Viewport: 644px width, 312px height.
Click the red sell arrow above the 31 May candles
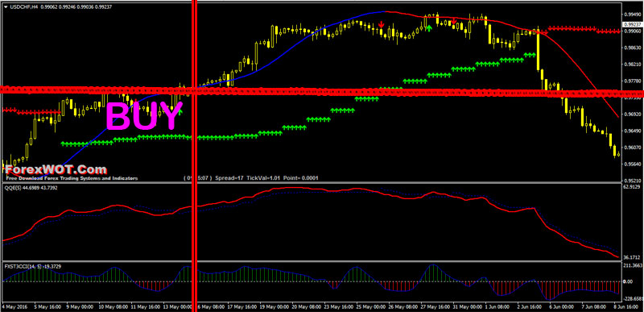coord(453,22)
